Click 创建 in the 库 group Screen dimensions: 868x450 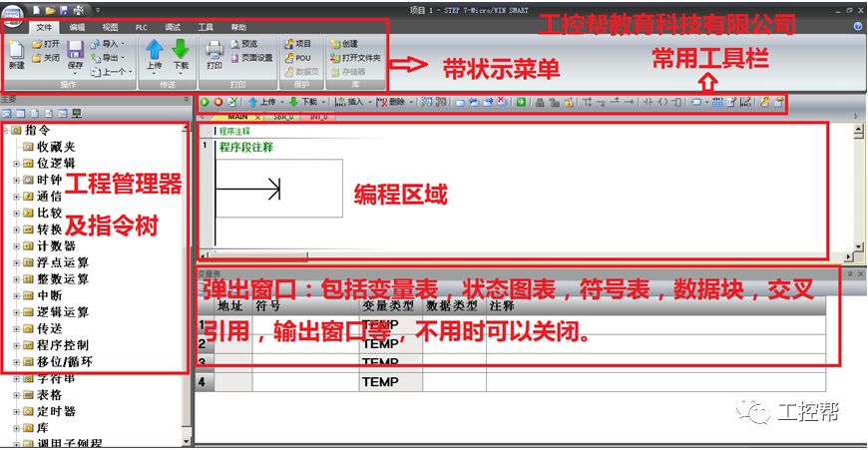click(344, 44)
